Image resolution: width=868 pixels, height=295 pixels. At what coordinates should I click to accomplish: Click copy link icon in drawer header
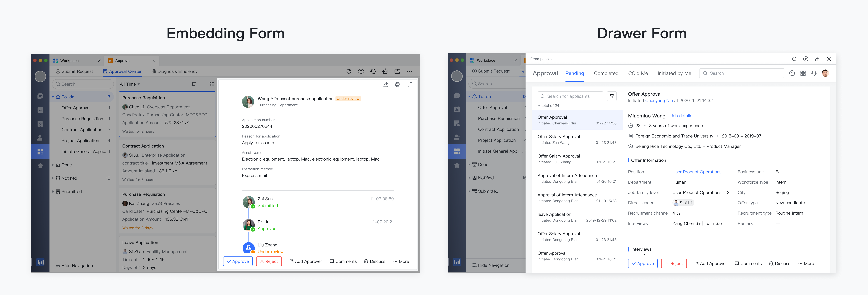[817, 59]
